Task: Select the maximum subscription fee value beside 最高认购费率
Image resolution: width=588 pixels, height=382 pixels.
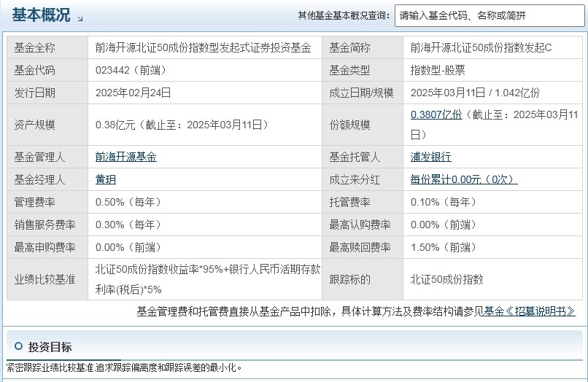Action: (444, 225)
